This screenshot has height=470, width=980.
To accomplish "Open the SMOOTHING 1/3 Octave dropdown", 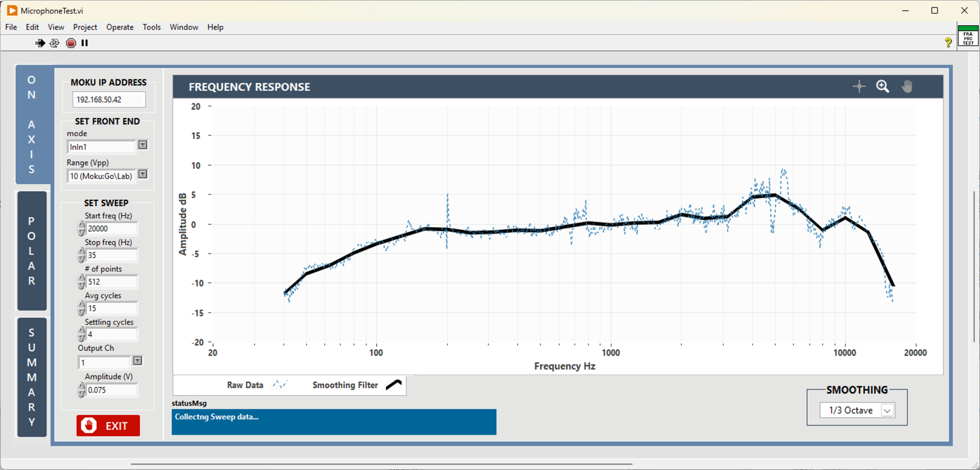I will click(888, 410).
